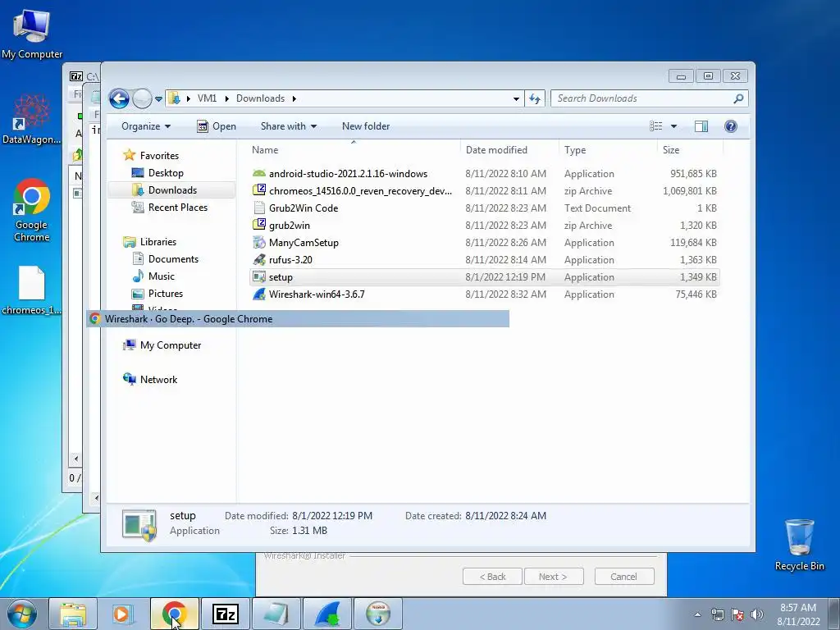Click the search magnifier icon
The height and width of the screenshot is (630, 840).
[x=738, y=98]
